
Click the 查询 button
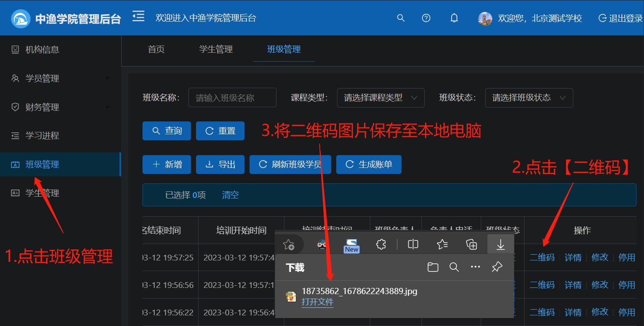[167, 131]
